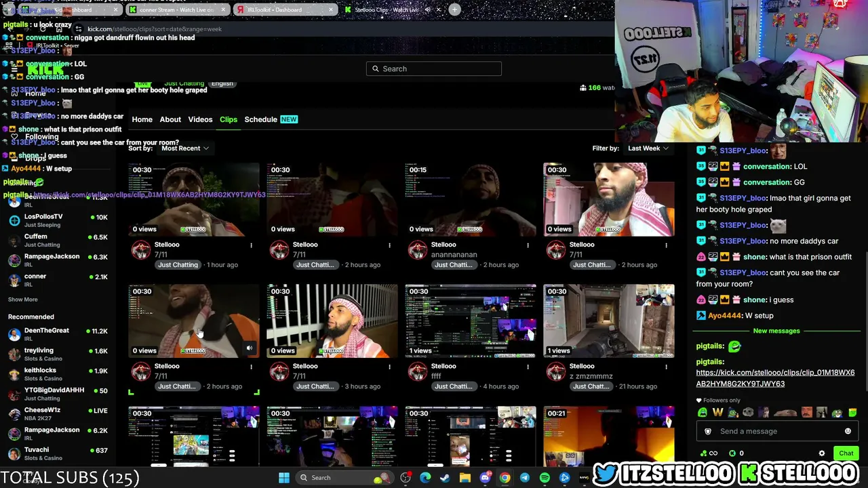The image size is (868, 488).
Task: Insert the red-haired man emote from quick bar
Action: pos(806,412)
